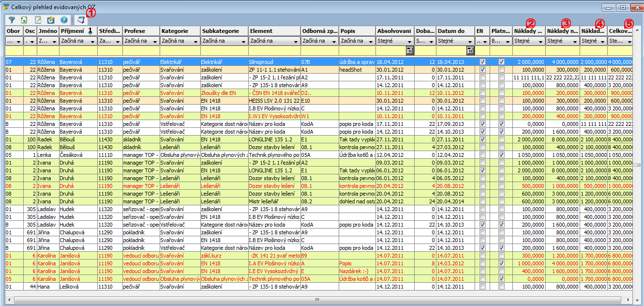This screenshot has width=644, height=306.
Task: Toggle Platnost checkbox for Lenka Česáková row
Action: pyautogui.click(x=501, y=154)
